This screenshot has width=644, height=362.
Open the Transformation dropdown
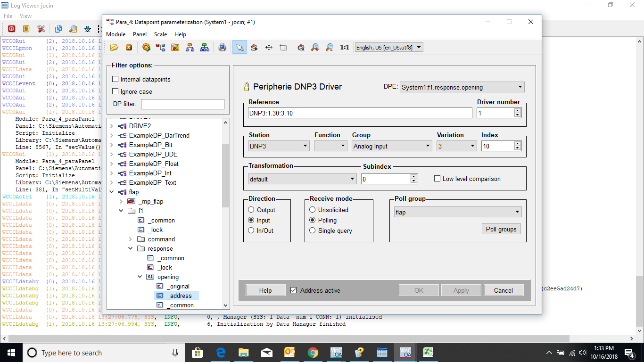(302, 179)
